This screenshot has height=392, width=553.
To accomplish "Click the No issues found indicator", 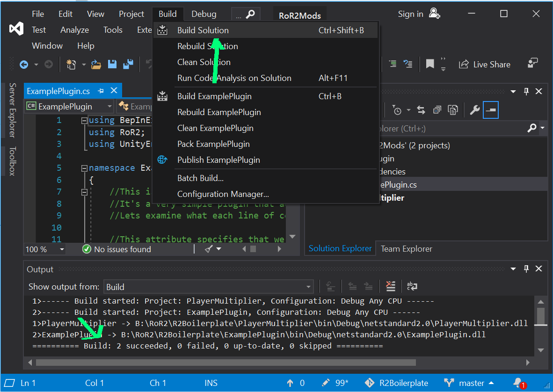I will point(116,249).
